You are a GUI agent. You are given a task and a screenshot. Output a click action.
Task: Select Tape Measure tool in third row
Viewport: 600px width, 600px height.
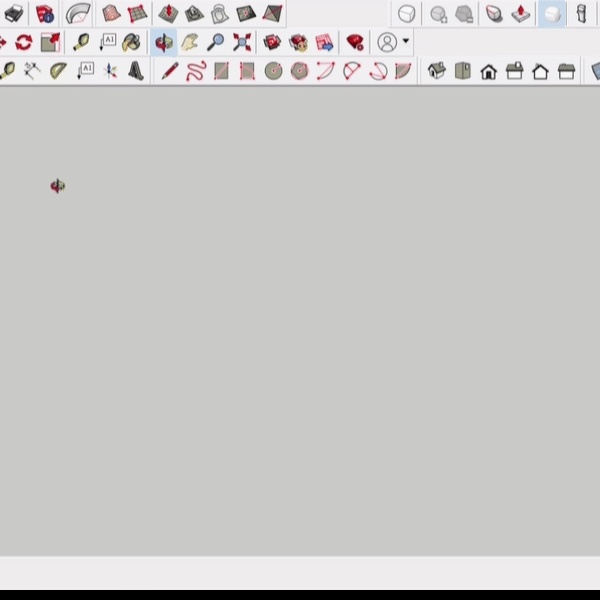(x=8, y=71)
